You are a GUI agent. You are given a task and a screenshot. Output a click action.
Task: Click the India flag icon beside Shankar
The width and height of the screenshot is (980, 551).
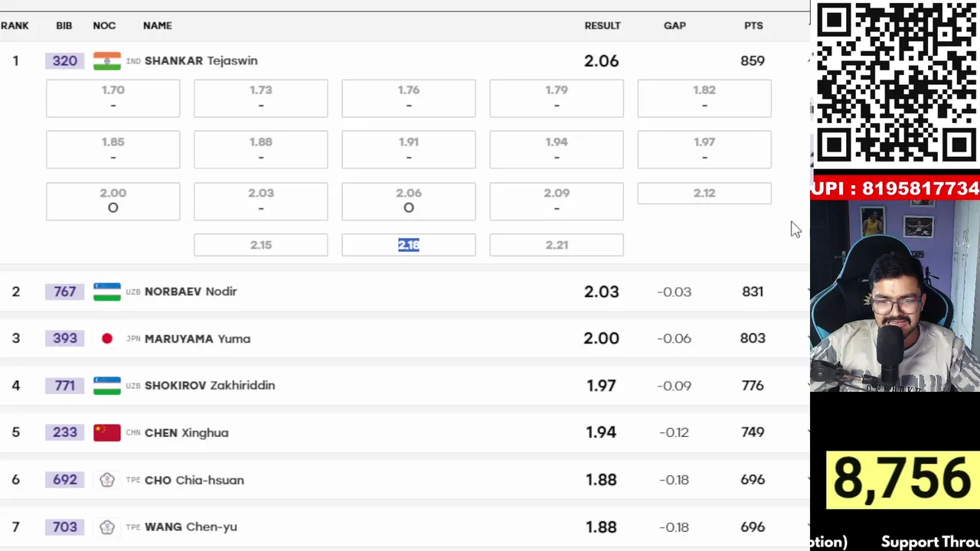click(107, 60)
